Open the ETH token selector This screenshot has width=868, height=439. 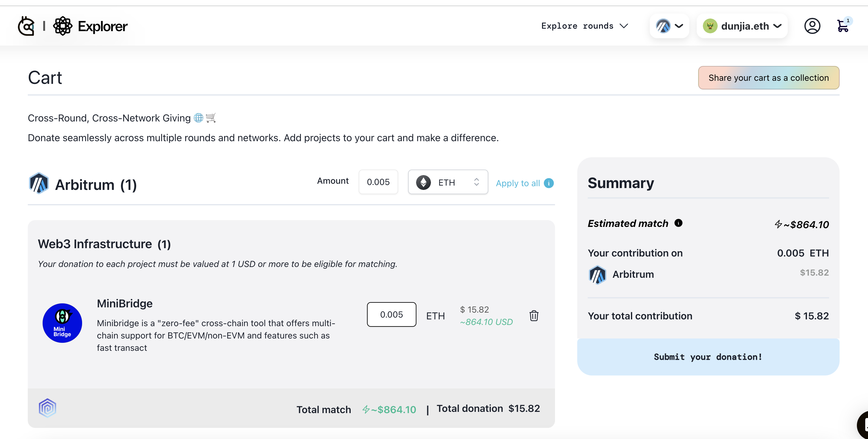tap(448, 182)
